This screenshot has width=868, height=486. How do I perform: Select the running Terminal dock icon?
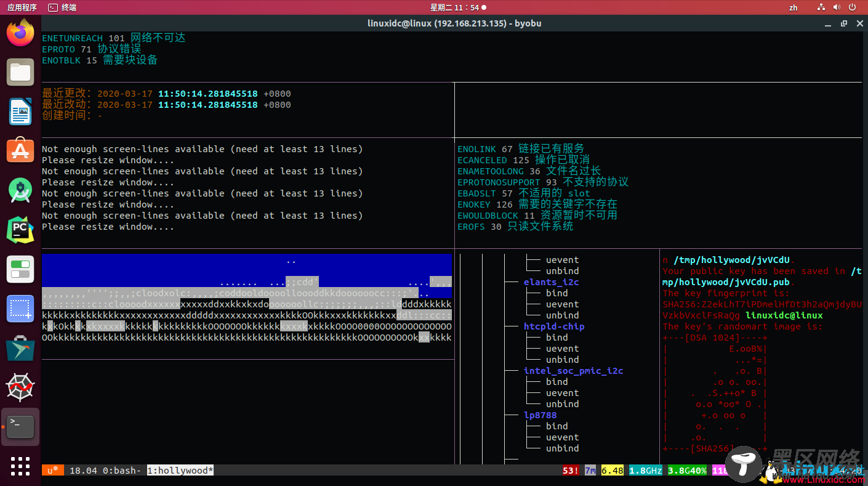[20, 426]
